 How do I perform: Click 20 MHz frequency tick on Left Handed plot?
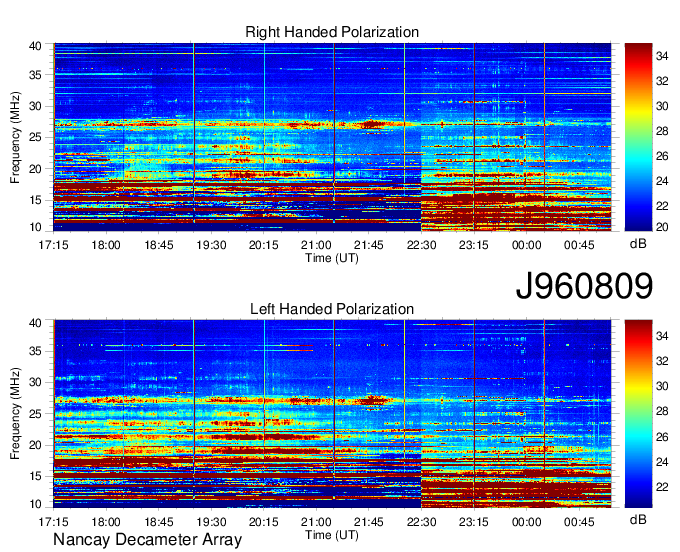coord(36,445)
